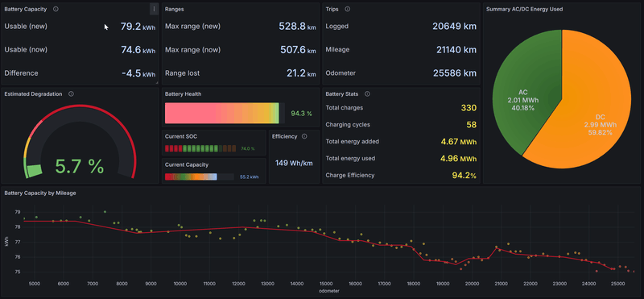This screenshot has width=644, height=299.
Task: Open Battery Capacity panel three-dot menu
Action: click(x=154, y=9)
